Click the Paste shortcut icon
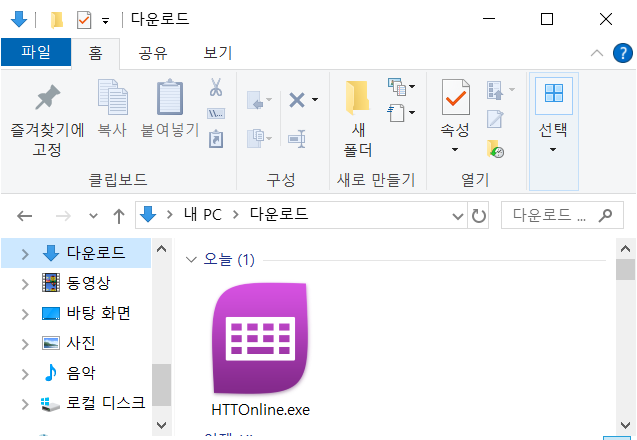The image size is (637, 440). coord(216,139)
